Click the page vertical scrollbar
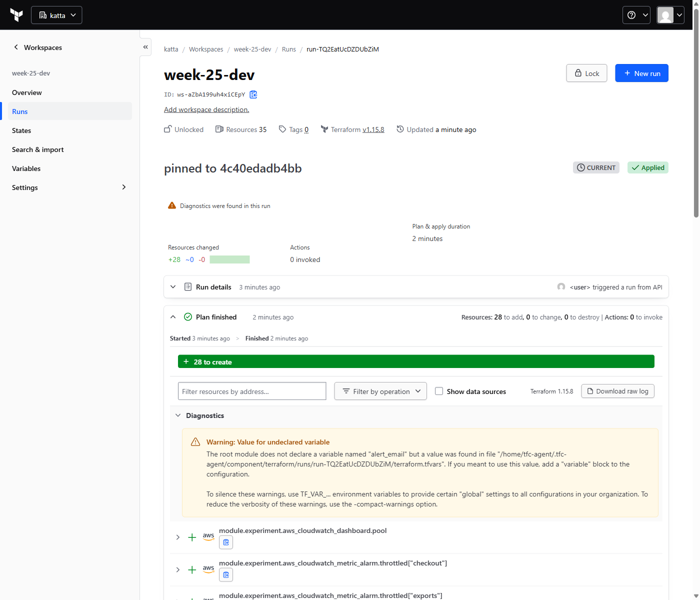 [x=696, y=112]
